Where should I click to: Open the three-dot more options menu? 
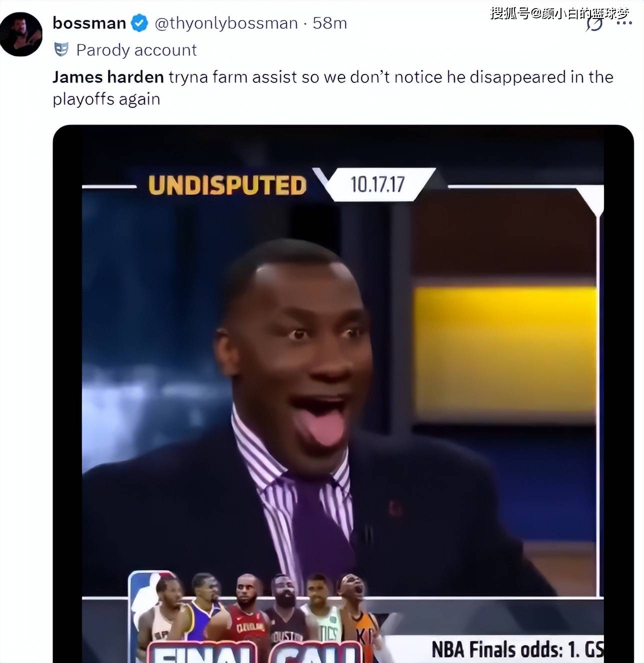(624, 23)
